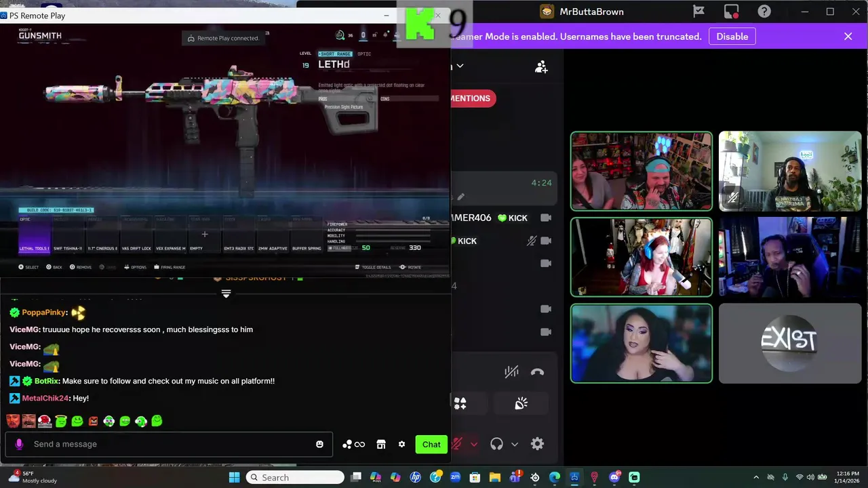Toggle Discord noise suppression waveform icon

[x=511, y=371]
